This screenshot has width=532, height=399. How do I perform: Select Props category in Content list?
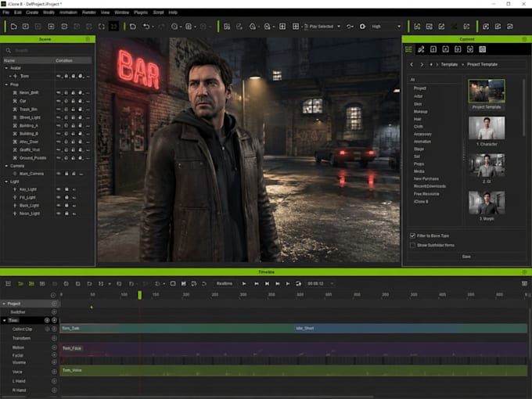[x=419, y=164]
